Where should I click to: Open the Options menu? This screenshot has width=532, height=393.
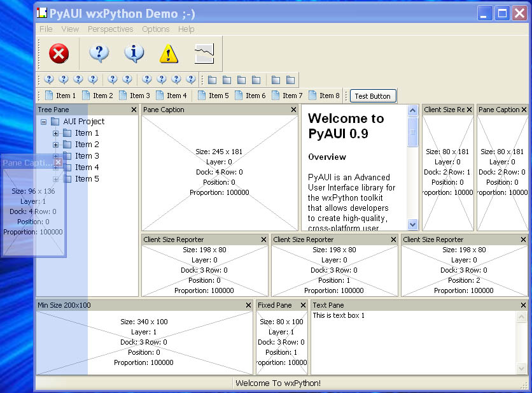[155, 29]
